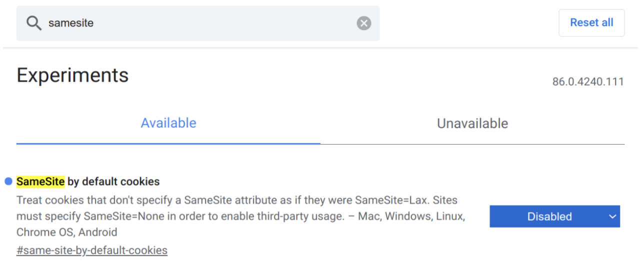Click the version number 86.0.4240.111
Viewport: 644px width, 271px height.
588,82
